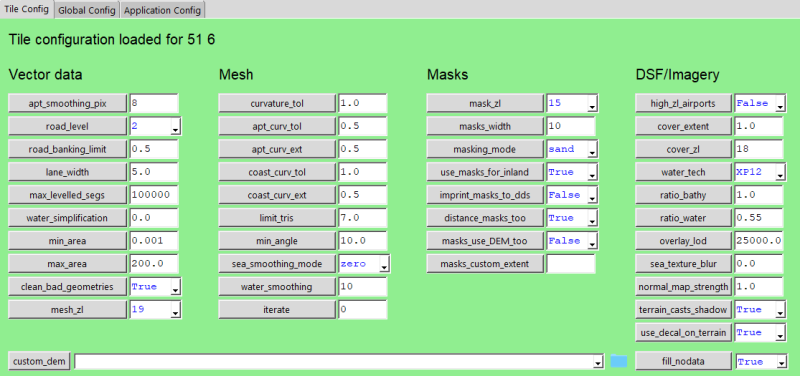Click the ratio_bathy button

(x=683, y=195)
